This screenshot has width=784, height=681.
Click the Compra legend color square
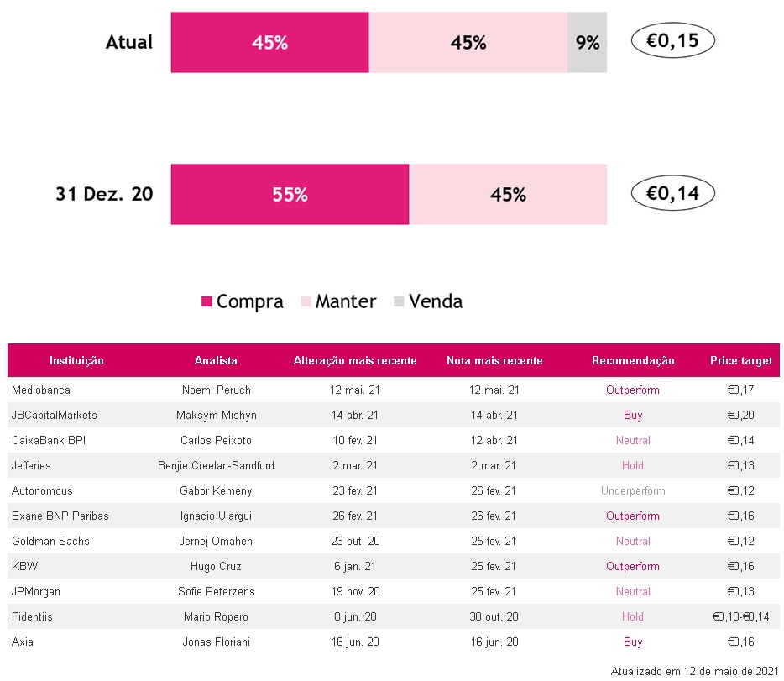(x=207, y=302)
